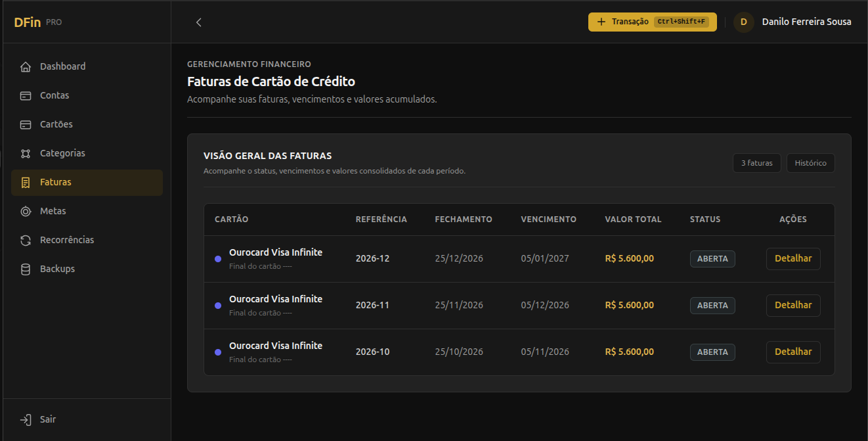Go to the Contas section
The image size is (868, 441).
[x=87, y=95]
